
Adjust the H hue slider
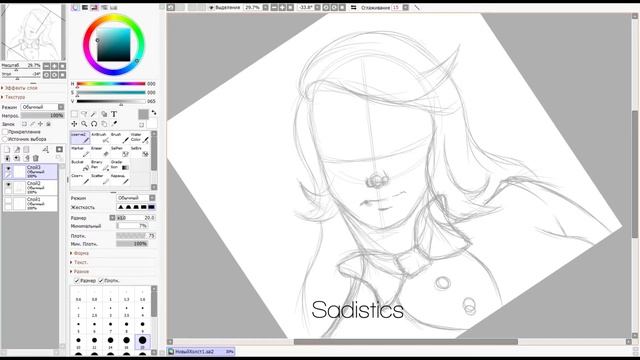pos(111,84)
